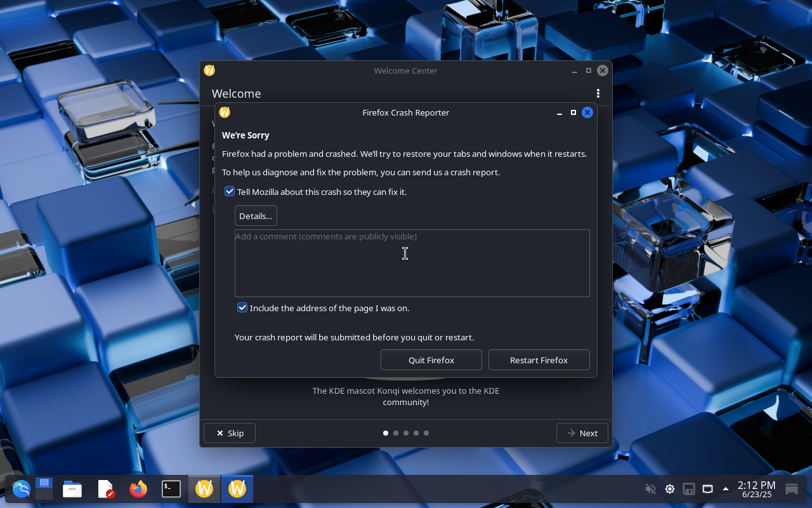Launch Firefox from the taskbar

tap(138, 489)
